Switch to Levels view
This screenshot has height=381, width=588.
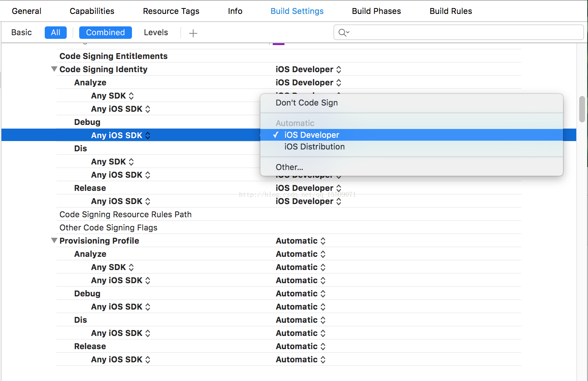coord(156,32)
